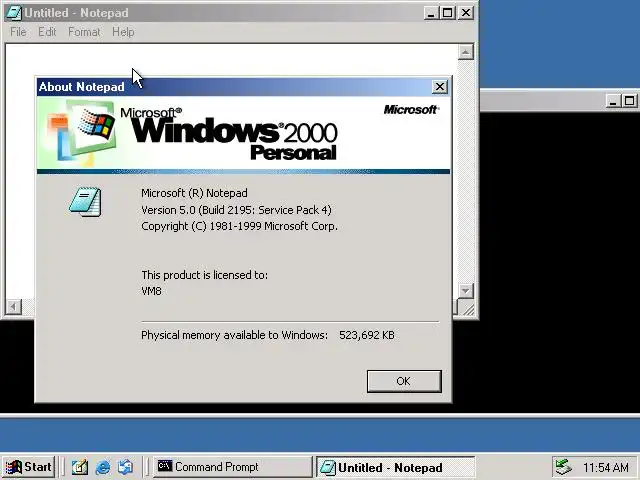Click the Version 5.0 Build 2195 text
640x480 pixels.
236,210
